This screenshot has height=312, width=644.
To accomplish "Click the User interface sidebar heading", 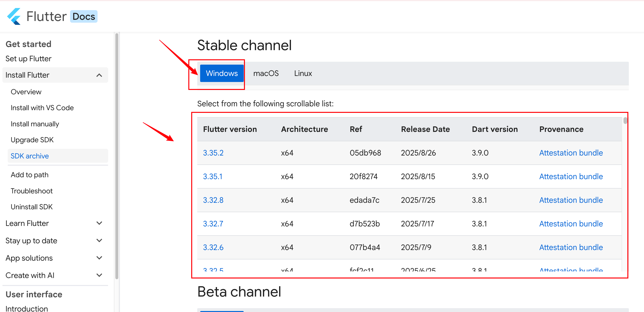I will (x=34, y=294).
